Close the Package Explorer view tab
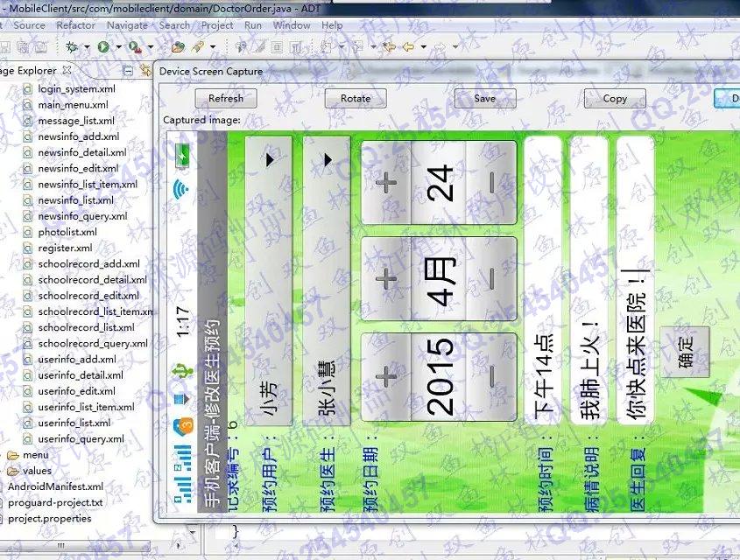This screenshot has height=560, width=740. click(x=67, y=70)
